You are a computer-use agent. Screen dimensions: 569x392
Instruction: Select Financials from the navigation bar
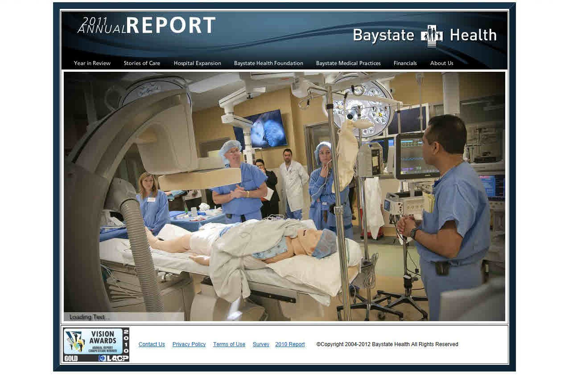tap(405, 63)
